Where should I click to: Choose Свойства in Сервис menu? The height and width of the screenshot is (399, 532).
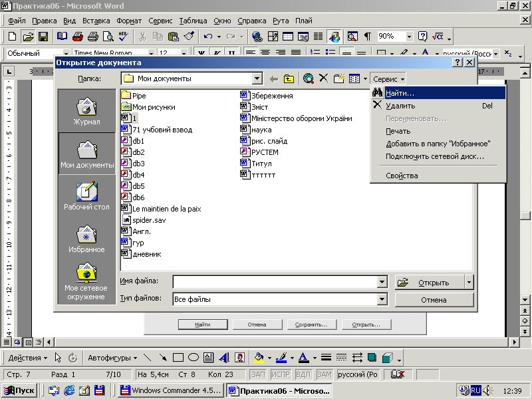pos(438,176)
